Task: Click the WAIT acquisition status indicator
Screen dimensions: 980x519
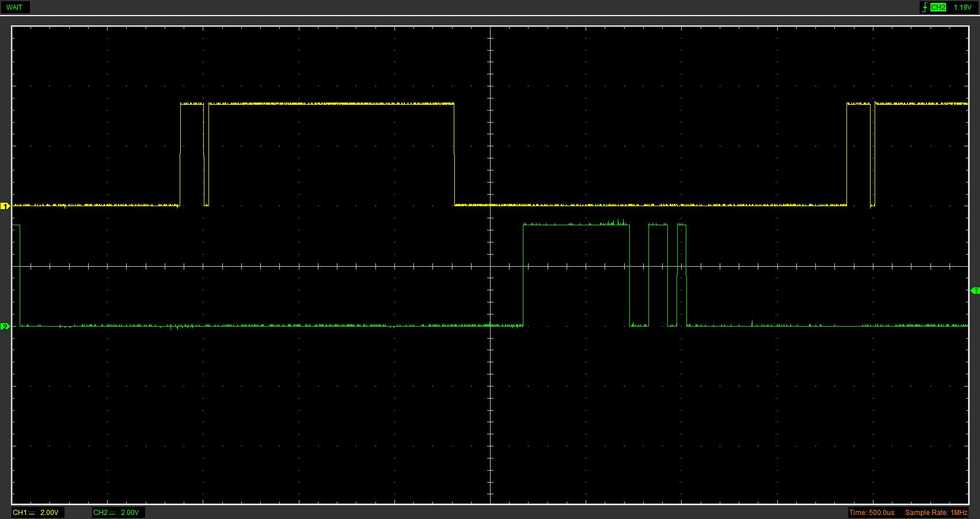Action: coord(14,7)
